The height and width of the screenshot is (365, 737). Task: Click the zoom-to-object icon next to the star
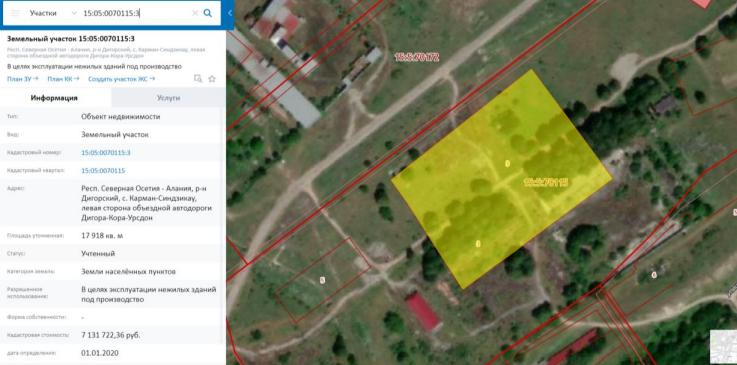tap(198, 79)
